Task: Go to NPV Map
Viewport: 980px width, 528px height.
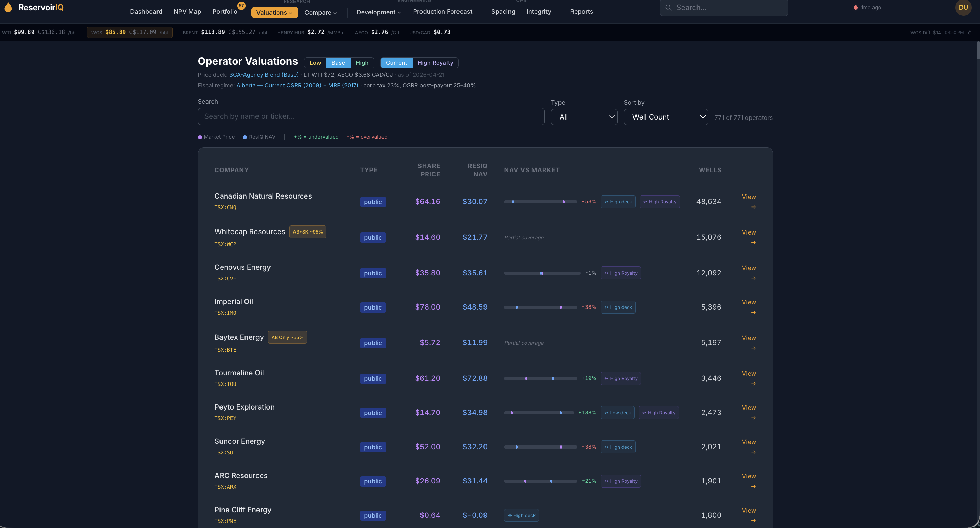Action: [187, 12]
